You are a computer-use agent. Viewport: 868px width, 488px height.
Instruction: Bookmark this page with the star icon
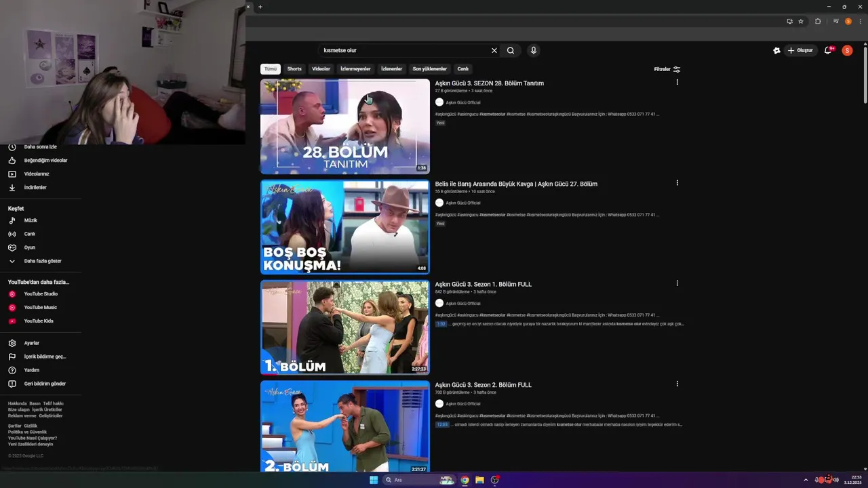tap(801, 21)
